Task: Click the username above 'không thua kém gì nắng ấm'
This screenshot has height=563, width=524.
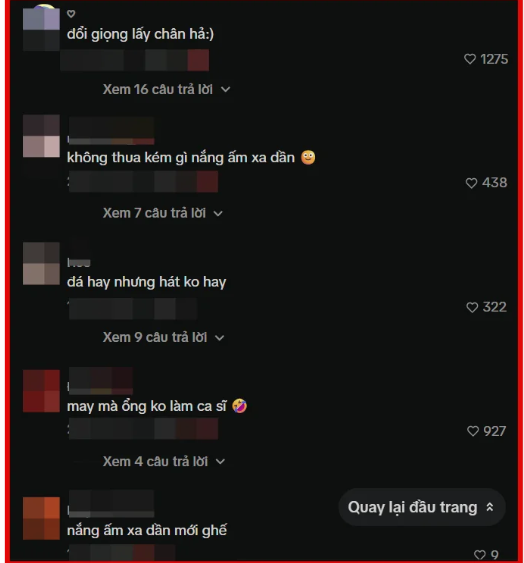Action: pos(111,130)
